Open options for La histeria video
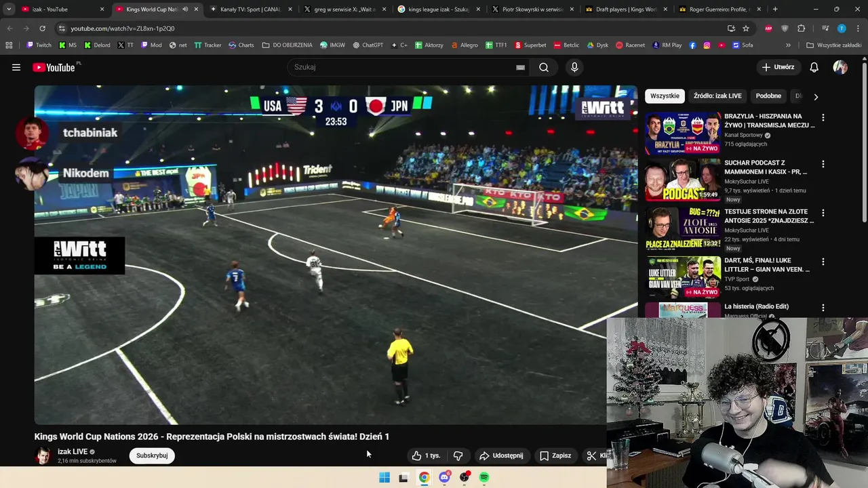The width and height of the screenshot is (868, 488). (823, 308)
